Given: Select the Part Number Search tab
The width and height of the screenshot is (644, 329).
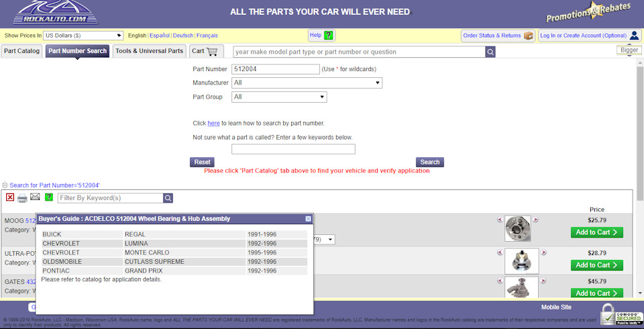Looking at the screenshot, I should [77, 51].
